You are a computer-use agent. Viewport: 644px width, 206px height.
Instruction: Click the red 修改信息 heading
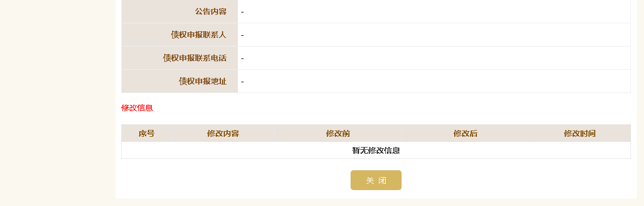tap(137, 108)
